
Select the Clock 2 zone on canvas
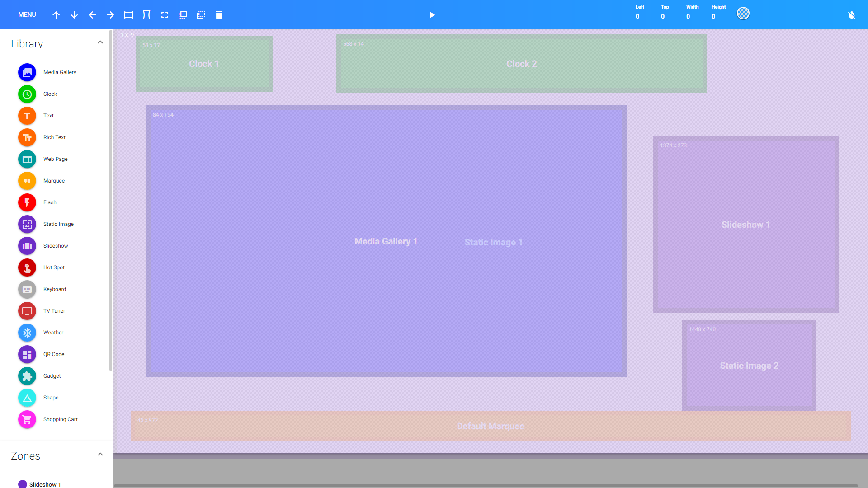click(x=521, y=64)
